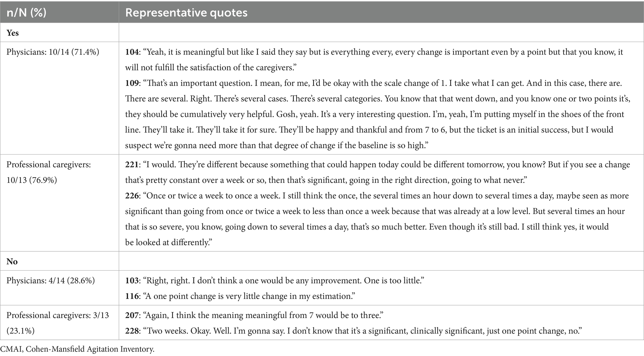Image resolution: width=644 pixels, height=356 pixels.
Task: Select the bold "No" section row
Action: [x=12, y=261]
